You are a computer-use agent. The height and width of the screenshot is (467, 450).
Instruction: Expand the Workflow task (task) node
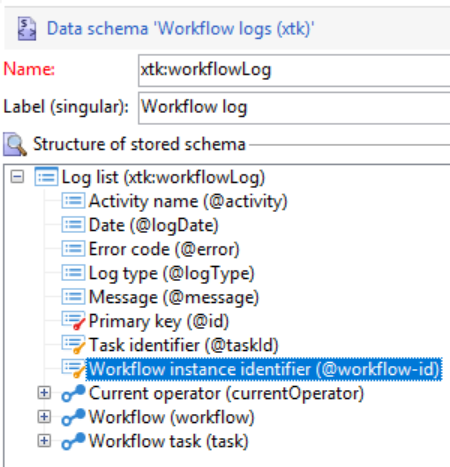[44, 441]
